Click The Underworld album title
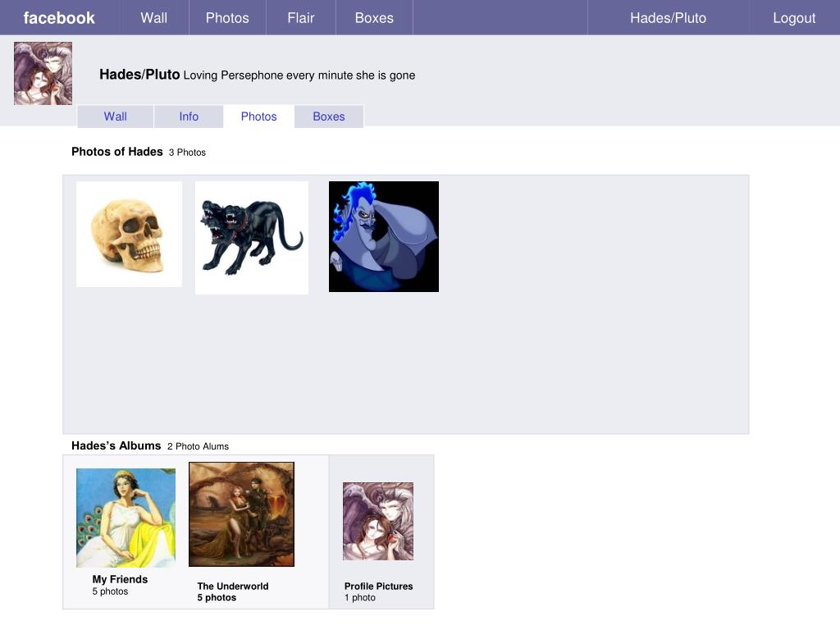840x630 pixels. (233, 586)
